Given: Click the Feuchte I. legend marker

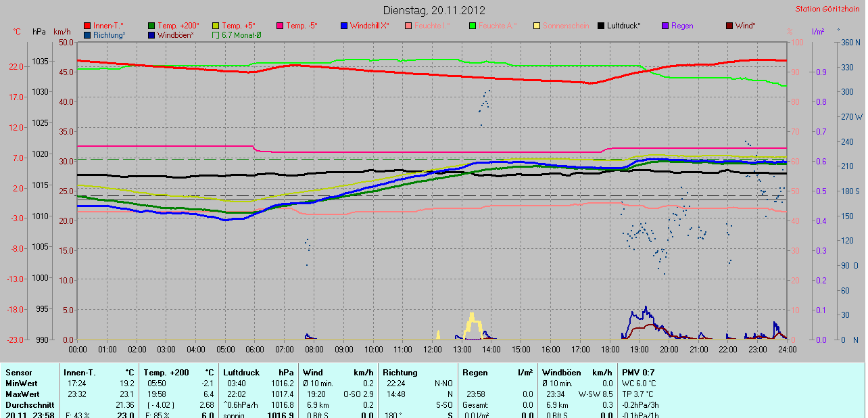Looking at the screenshot, I should (408, 26).
